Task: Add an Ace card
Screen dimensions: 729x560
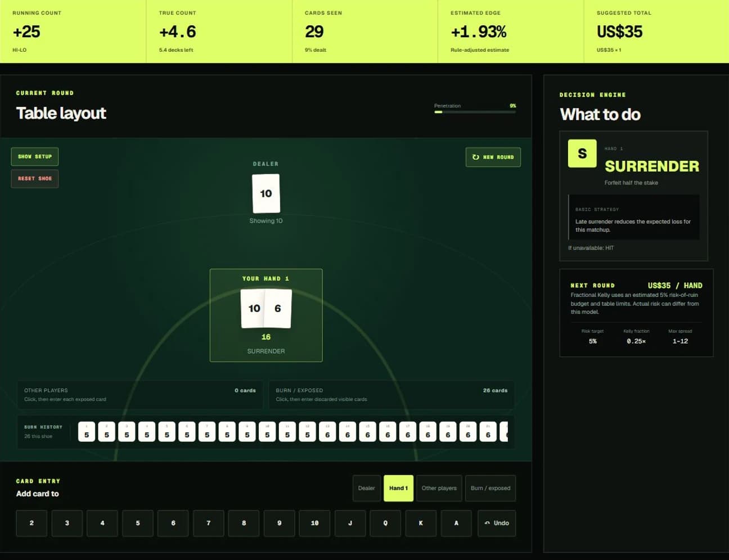Action: coord(457,523)
